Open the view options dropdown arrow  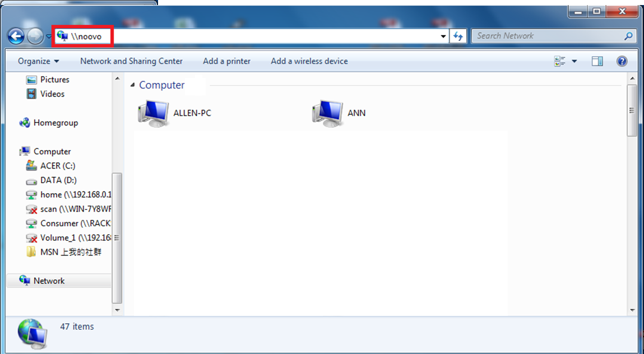(x=574, y=61)
